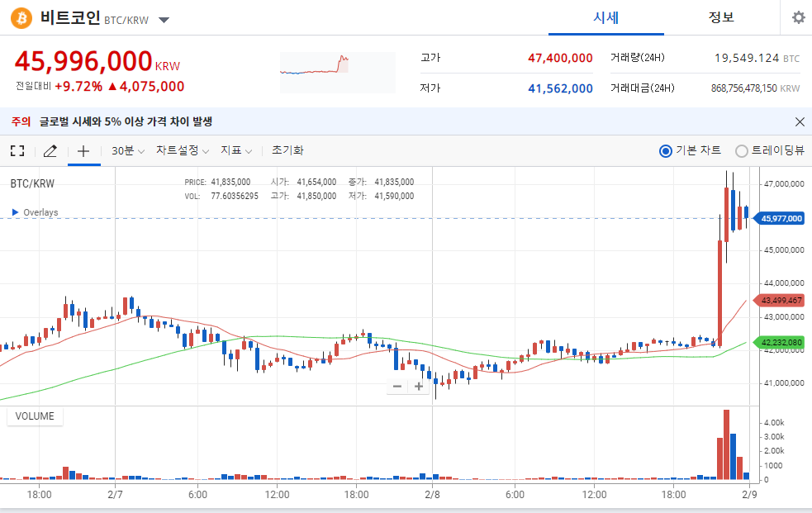Switch to the 정보 tab
812x513 pixels.
[x=721, y=17]
